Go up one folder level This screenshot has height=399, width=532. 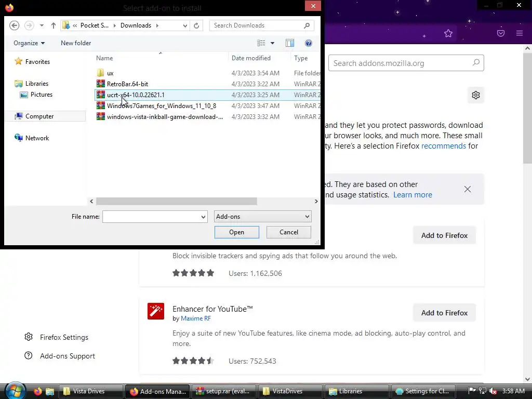point(54,25)
